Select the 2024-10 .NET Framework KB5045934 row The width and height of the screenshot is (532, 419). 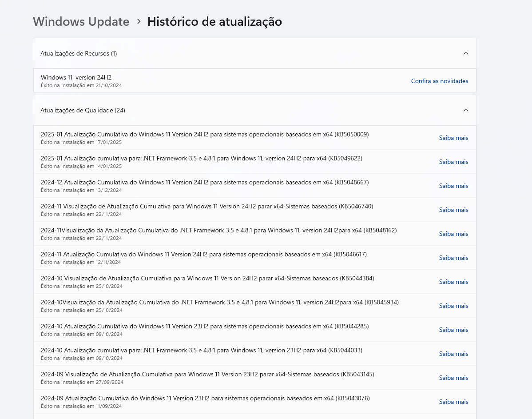click(255, 306)
